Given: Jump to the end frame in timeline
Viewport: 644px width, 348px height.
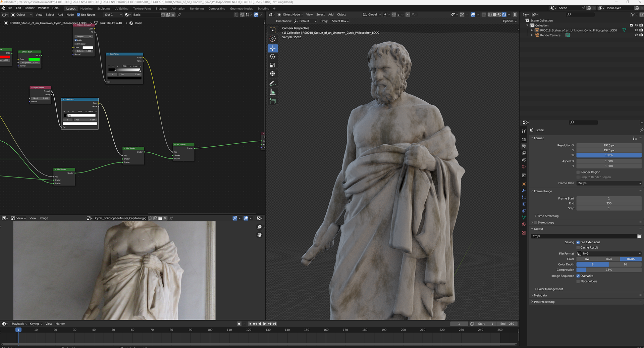Looking at the screenshot, I should [x=274, y=324].
